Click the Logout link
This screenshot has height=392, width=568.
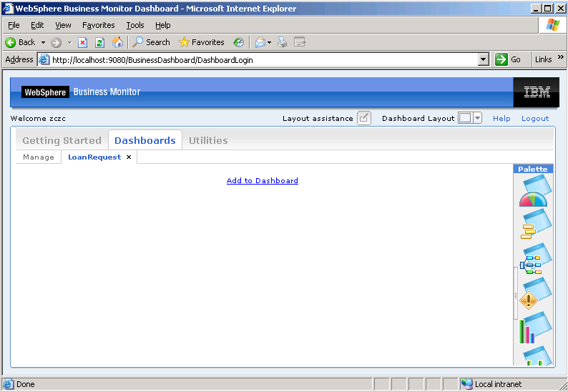tap(535, 118)
